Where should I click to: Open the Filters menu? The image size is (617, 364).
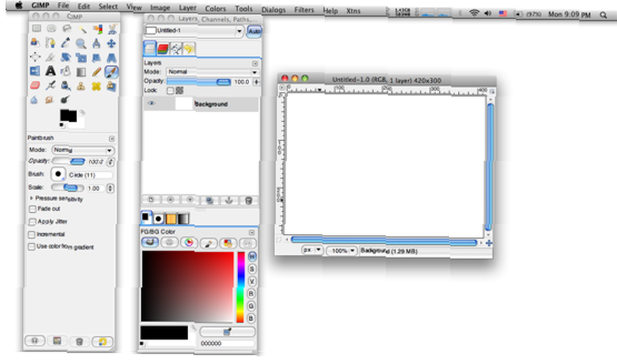pos(304,10)
